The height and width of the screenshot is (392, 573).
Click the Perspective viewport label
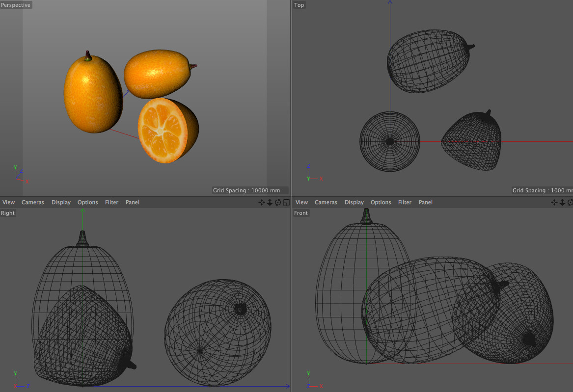(16, 5)
